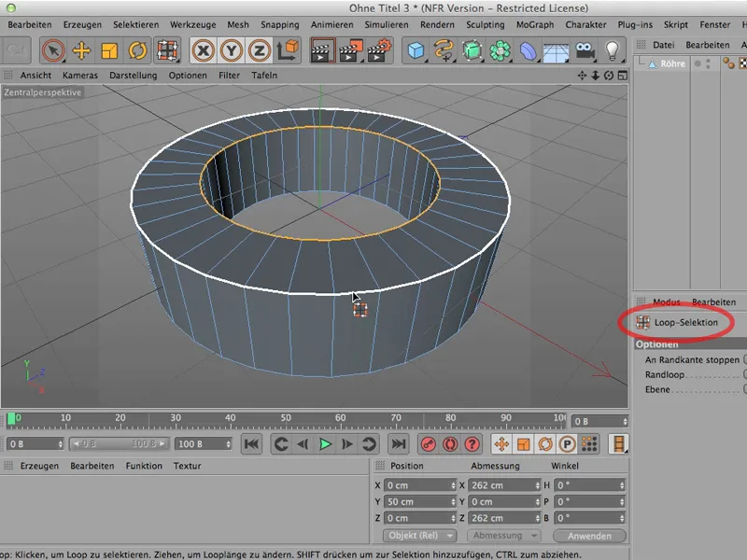Select the Live Selection arrow tool
Viewport: 747px width, 560px height.
(53, 50)
